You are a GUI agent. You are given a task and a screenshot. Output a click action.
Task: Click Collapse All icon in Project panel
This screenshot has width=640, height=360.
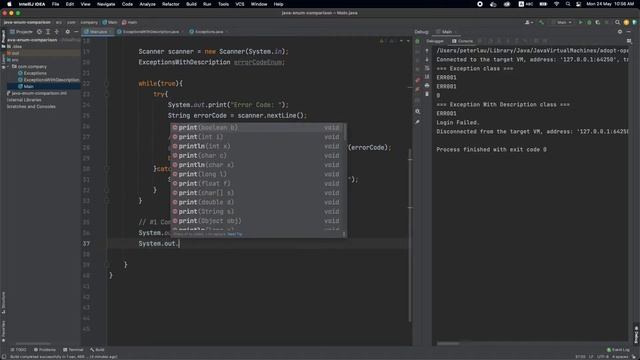click(x=57, y=31)
